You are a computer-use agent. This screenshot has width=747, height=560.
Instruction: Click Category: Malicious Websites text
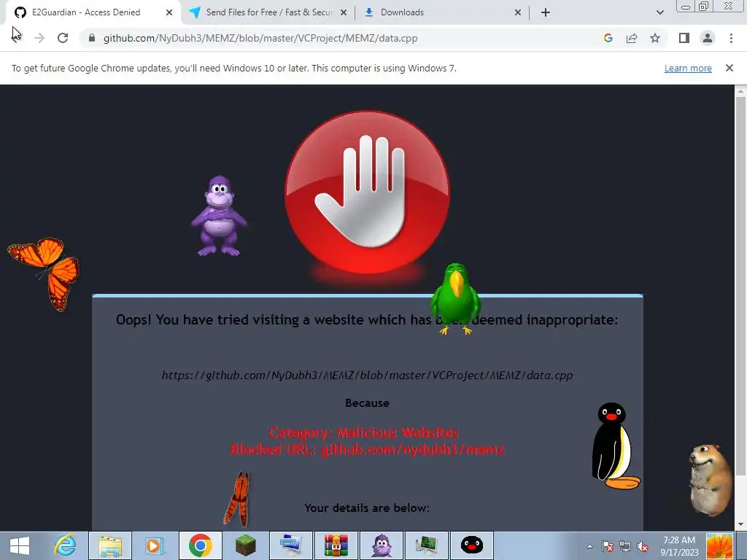coord(364,432)
